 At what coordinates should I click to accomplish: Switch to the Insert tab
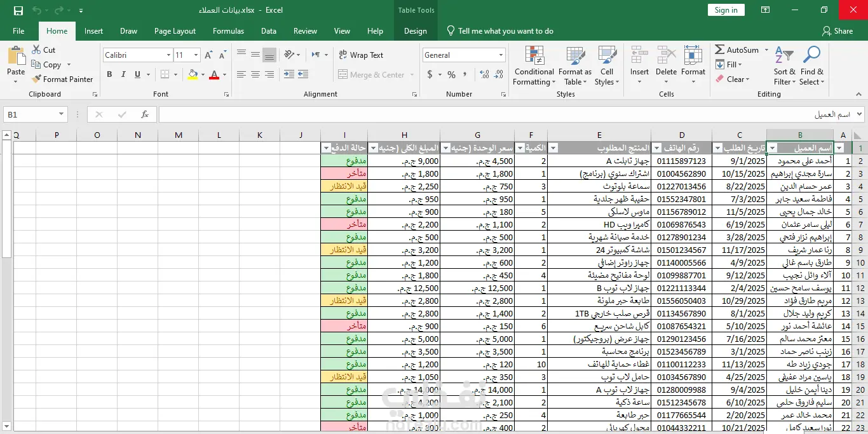tap(94, 31)
